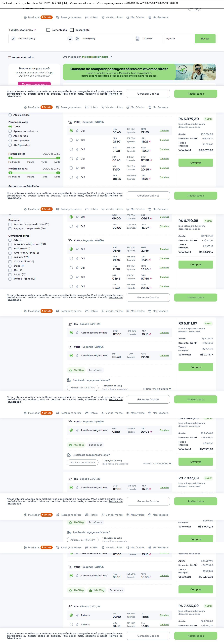Viewport: 224px width, 644px height.
Task: Pin the Avianca 02:40 departure flight
Action: 77,615
